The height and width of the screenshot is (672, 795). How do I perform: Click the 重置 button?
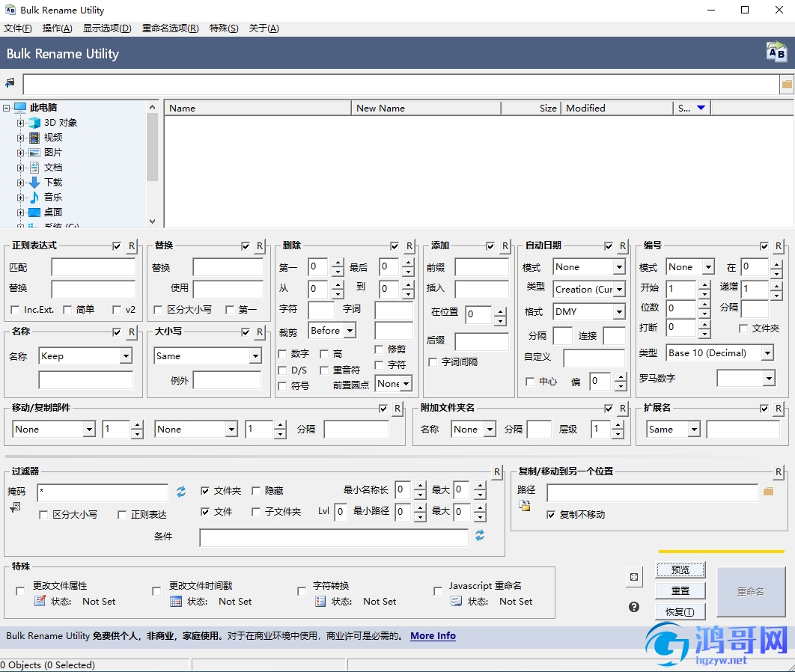[x=680, y=591]
